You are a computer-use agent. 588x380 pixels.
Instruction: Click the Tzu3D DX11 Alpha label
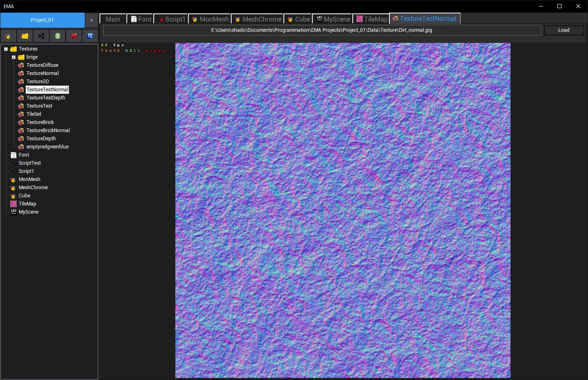pyautogui.click(x=133, y=51)
